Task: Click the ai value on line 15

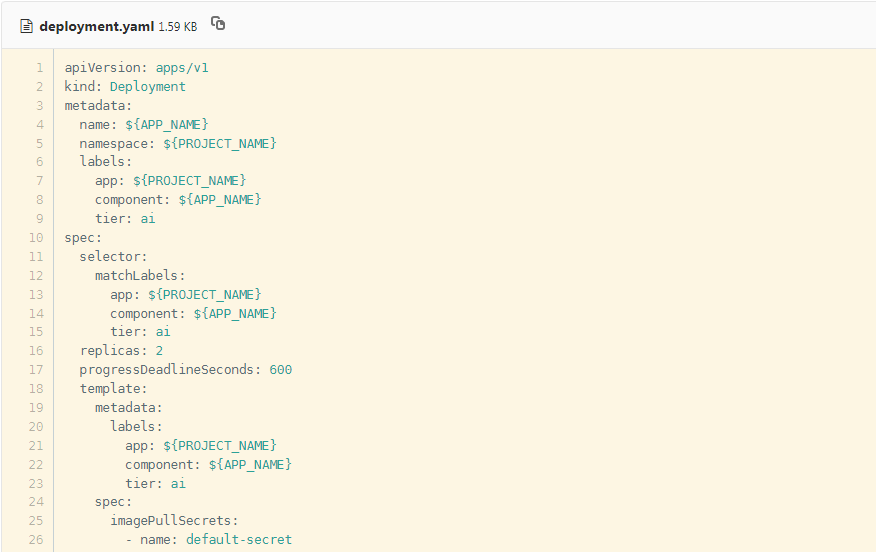Action: tap(163, 332)
